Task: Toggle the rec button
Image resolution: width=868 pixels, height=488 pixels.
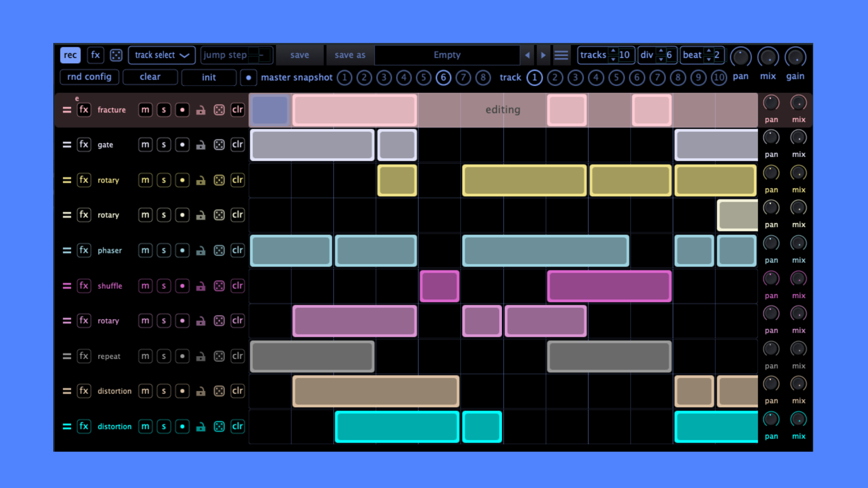Action: pos(70,55)
